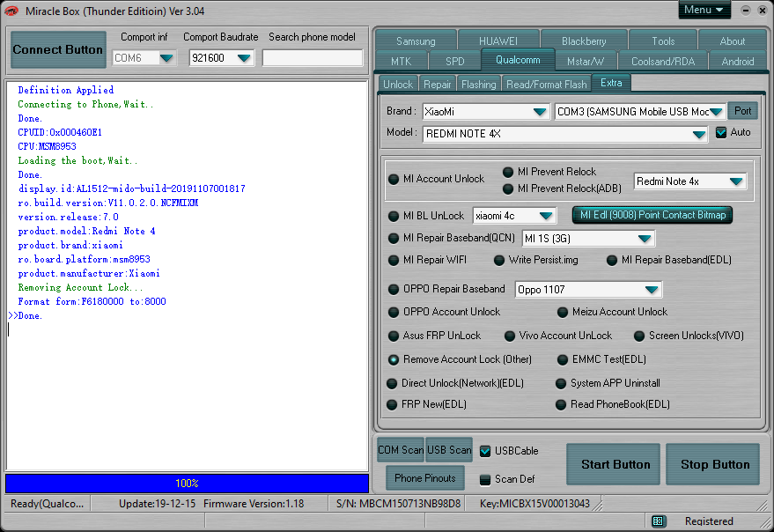This screenshot has height=532, width=774.
Task: Select the Qualcomm tab
Action: point(518,60)
